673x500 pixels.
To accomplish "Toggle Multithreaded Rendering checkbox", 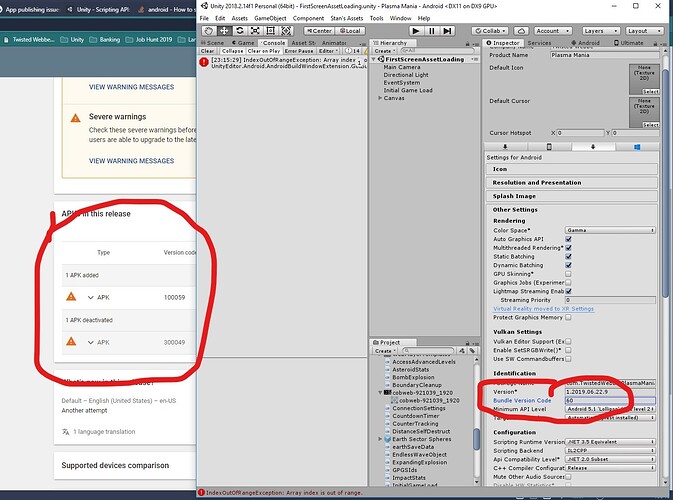I will (568, 248).
